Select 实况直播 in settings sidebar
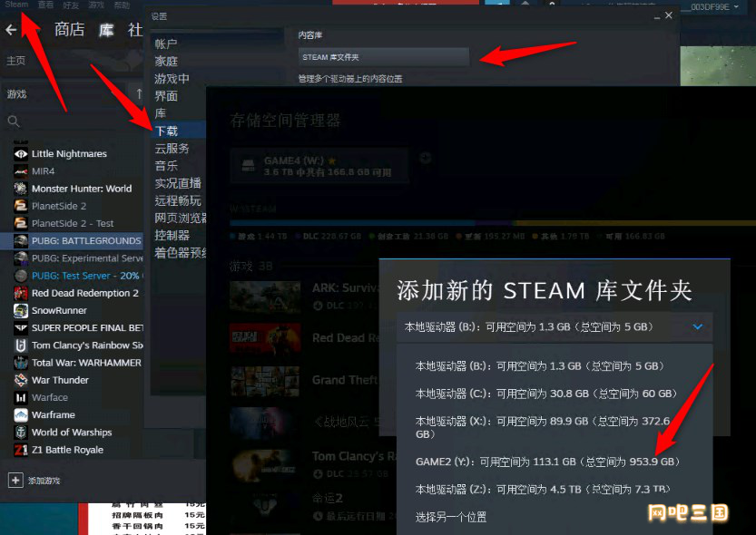756x535 pixels. [178, 183]
